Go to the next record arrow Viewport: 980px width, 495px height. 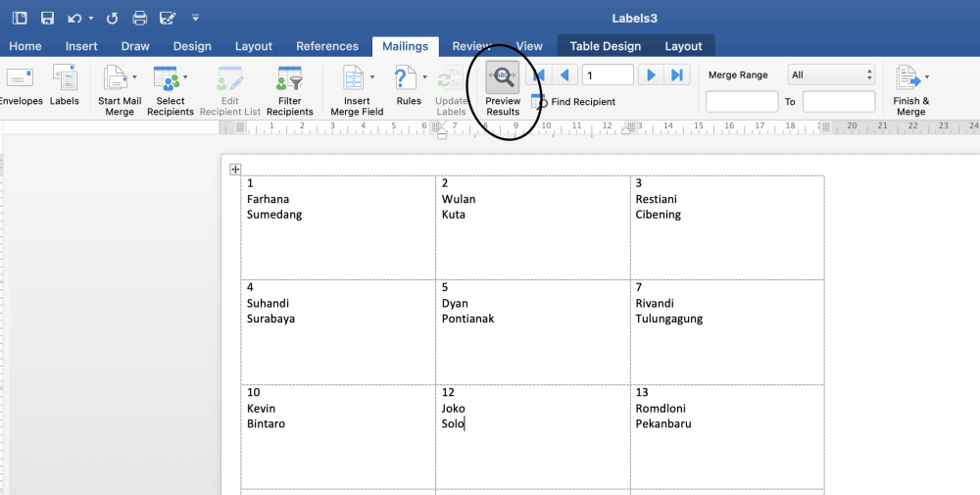649,75
